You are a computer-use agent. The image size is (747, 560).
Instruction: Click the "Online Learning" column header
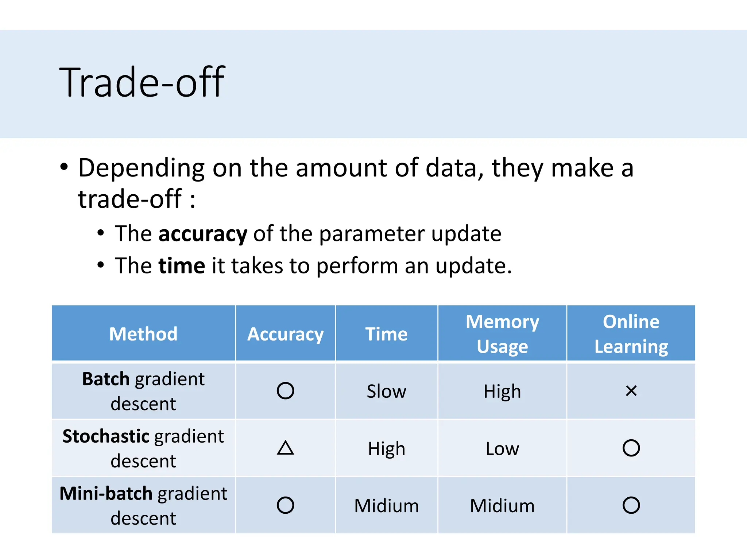tap(631, 334)
